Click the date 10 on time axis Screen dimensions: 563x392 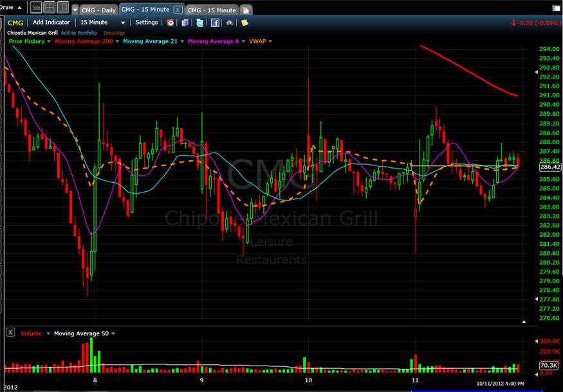(x=308, y=380)
